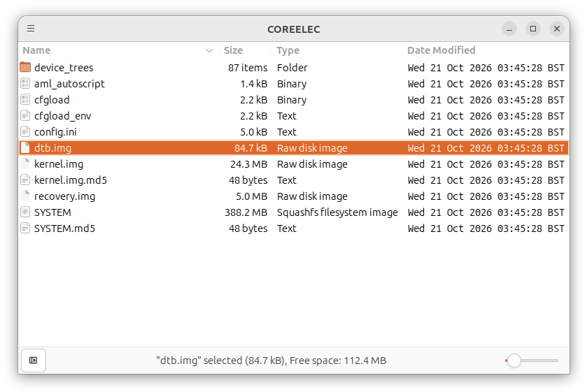Toggle the sidebar button in the status bar
The height and width of the screenshot is (392, 587).
coord(34,360)
